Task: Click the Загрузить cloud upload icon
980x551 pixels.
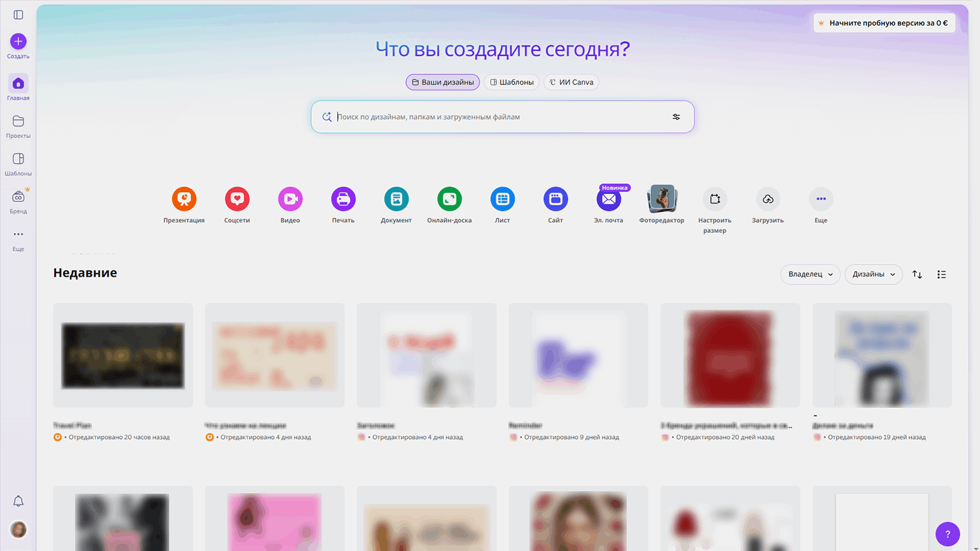Action: pyautogui.click(x=767, y=199)
